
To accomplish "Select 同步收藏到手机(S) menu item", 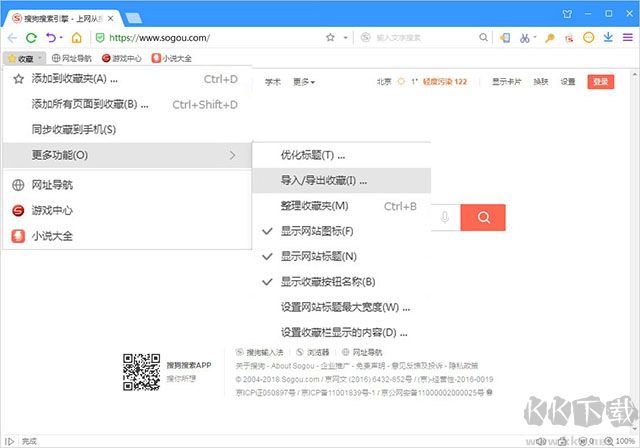I will point(127,130).
